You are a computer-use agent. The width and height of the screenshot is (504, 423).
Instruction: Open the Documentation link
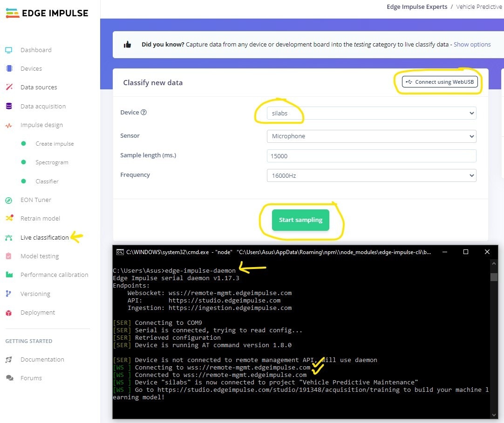coord(42,359)
